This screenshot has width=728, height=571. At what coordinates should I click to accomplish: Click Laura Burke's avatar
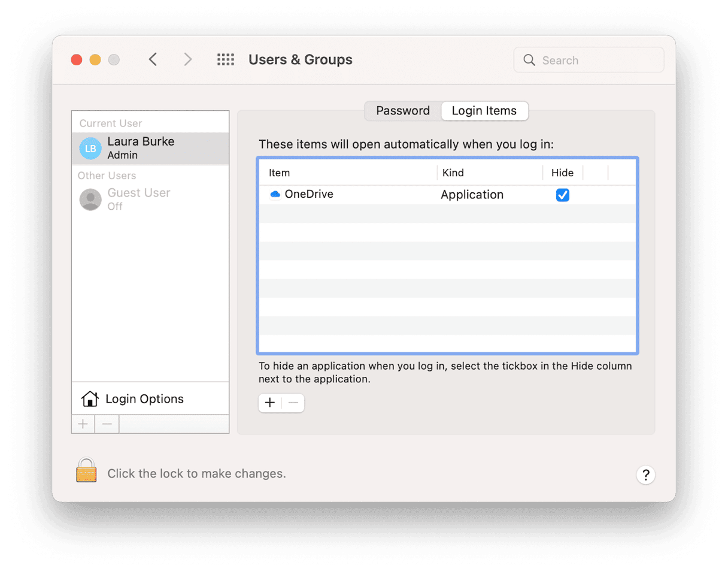point(90,148)
